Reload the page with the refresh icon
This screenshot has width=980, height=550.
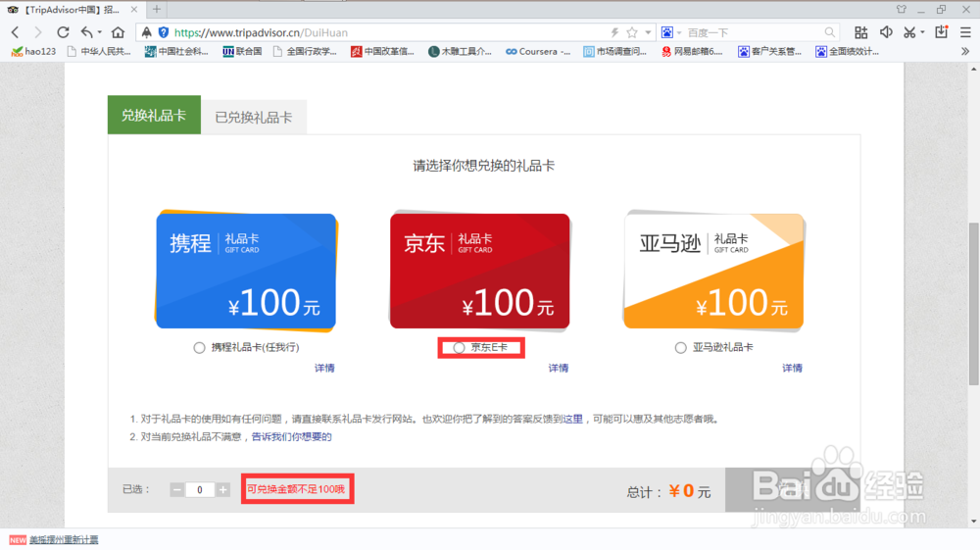(x=63, y=32)
